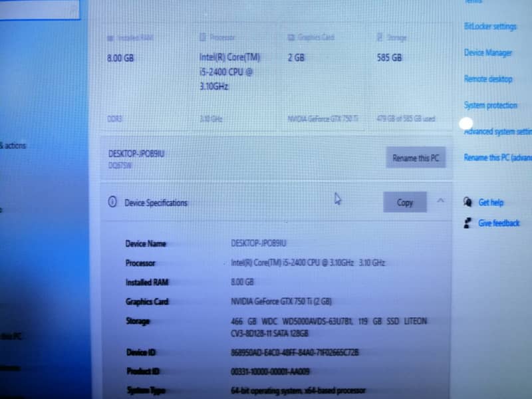Select the '& actions' sidebar item
Screen dimensions: 532x399
(x=13, y=146)
